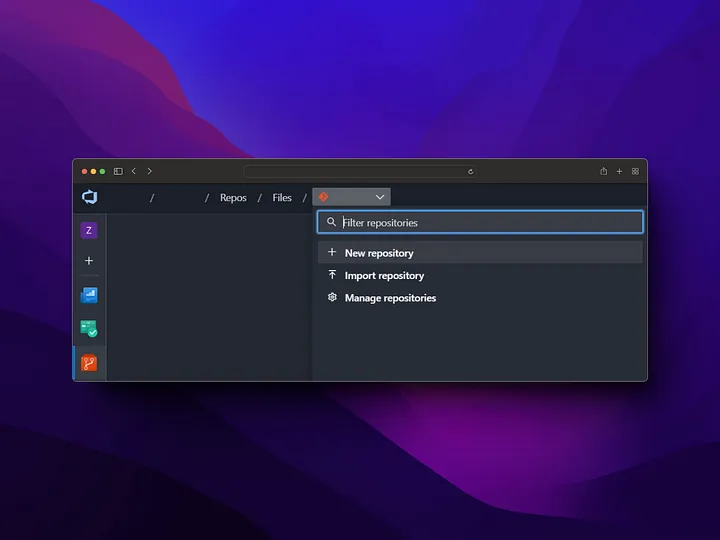The width and height of the screenshot is (720, 540).
Task: Click the Safari share icon
Action: tap(603, 171)
